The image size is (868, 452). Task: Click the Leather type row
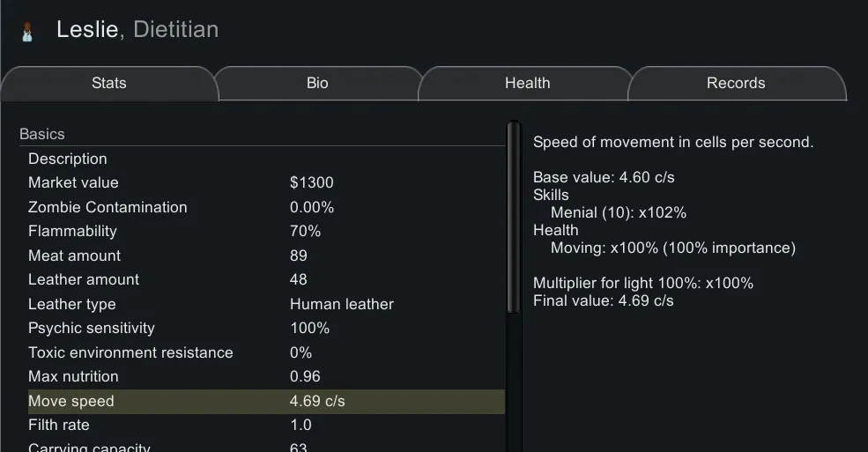264,304
